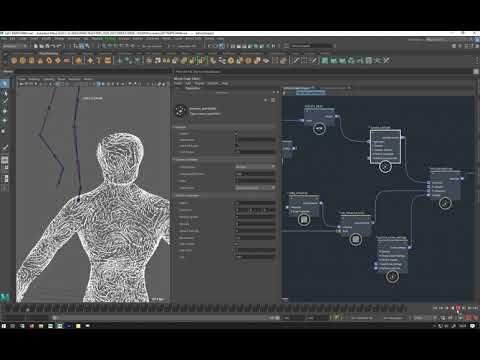Image resolution: width=480 pixels, height=360 pixels.
Task: Click the output port on the selected node
Action: (x=403, y=137)
